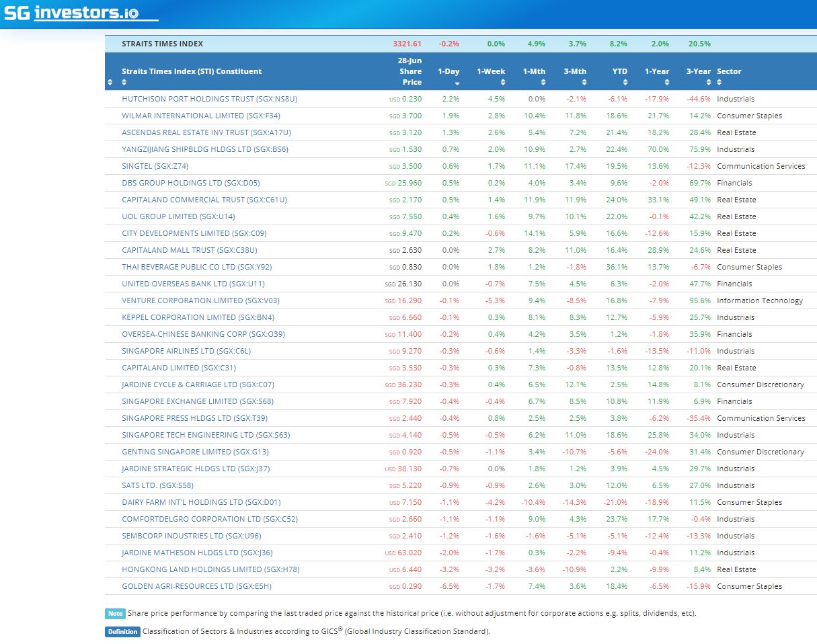817x644 pixels.
Task: Open United Overseas Bank Ltd link
Action: 193,284
